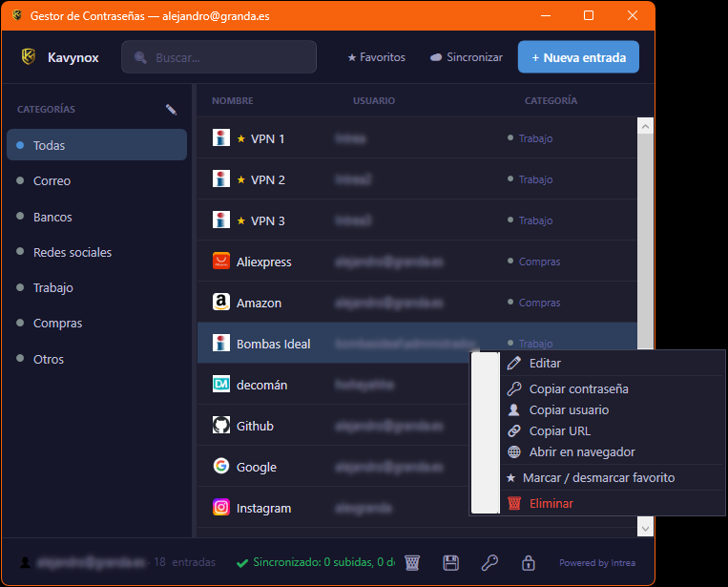Click the Bombas Ideal entry icon

pyautogui.click(x=221, y=343)
